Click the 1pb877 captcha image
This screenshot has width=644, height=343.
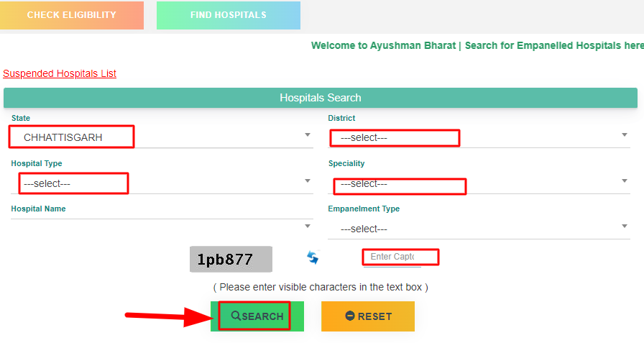[x=231, y=259]
